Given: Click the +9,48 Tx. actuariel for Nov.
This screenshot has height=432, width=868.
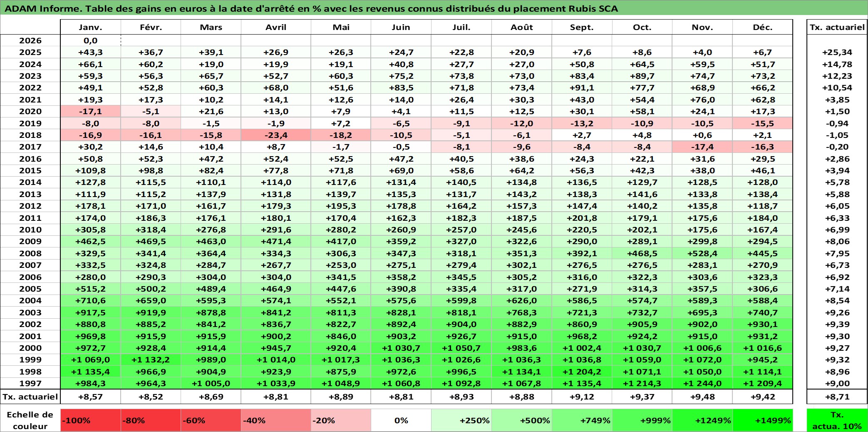Looking at the screenshot, I should click(702, 397).
